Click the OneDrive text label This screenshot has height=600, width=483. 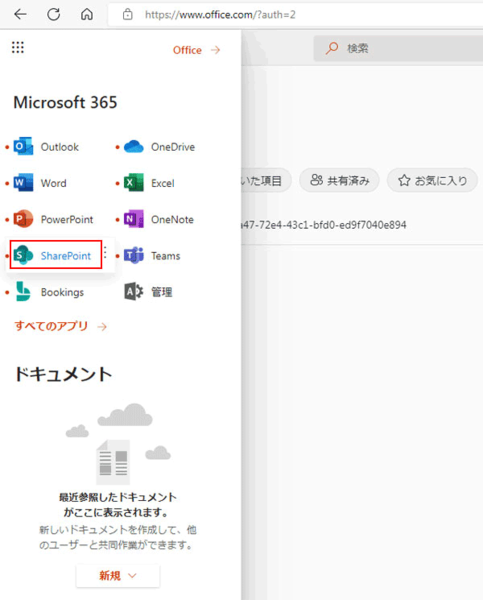(173, 147)
